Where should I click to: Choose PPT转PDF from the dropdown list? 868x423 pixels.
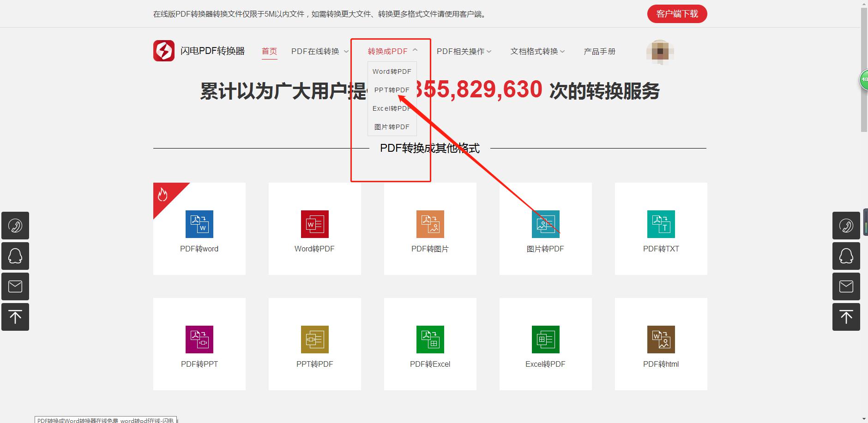point(392,90)
